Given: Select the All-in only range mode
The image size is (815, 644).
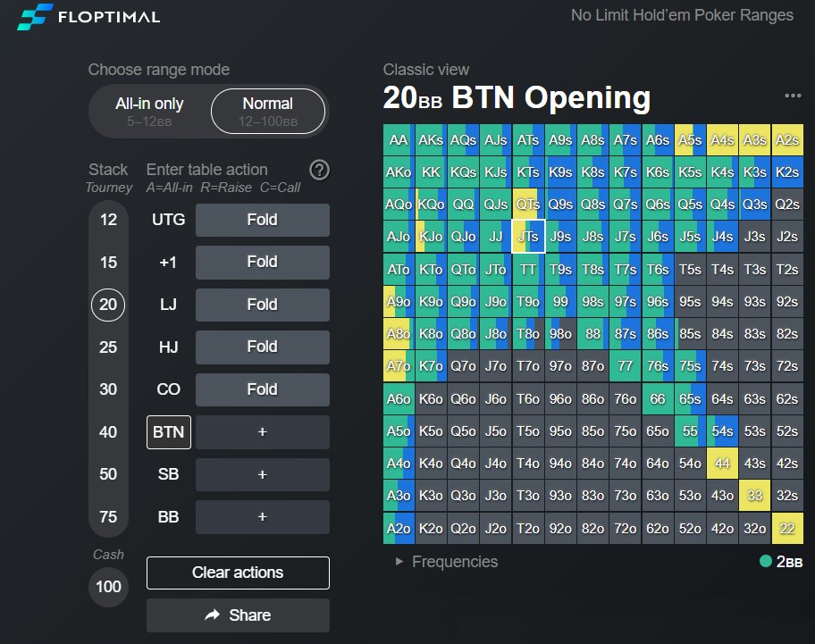Looking at the screenshot, I should [x=150, y=111].
